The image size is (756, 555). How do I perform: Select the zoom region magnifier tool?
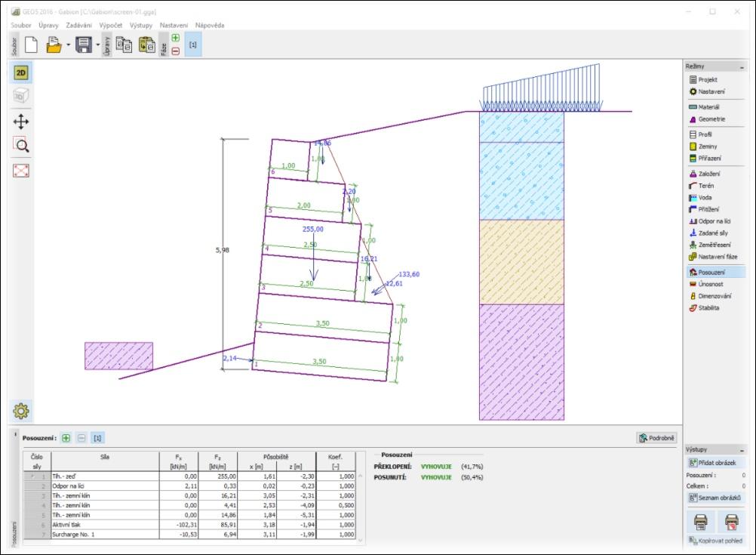(20, 145)
